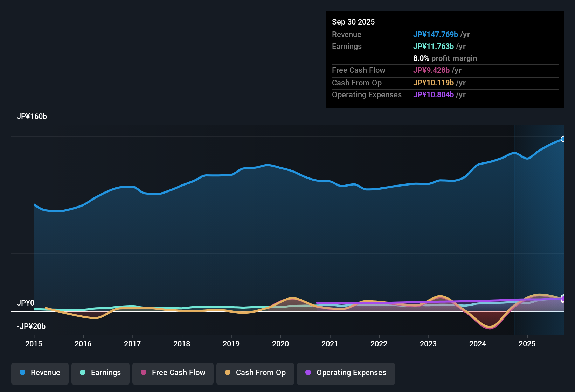Toggle off the Earnings series
This screenshot has height=392, width=575.
click(x=100, y=373)
